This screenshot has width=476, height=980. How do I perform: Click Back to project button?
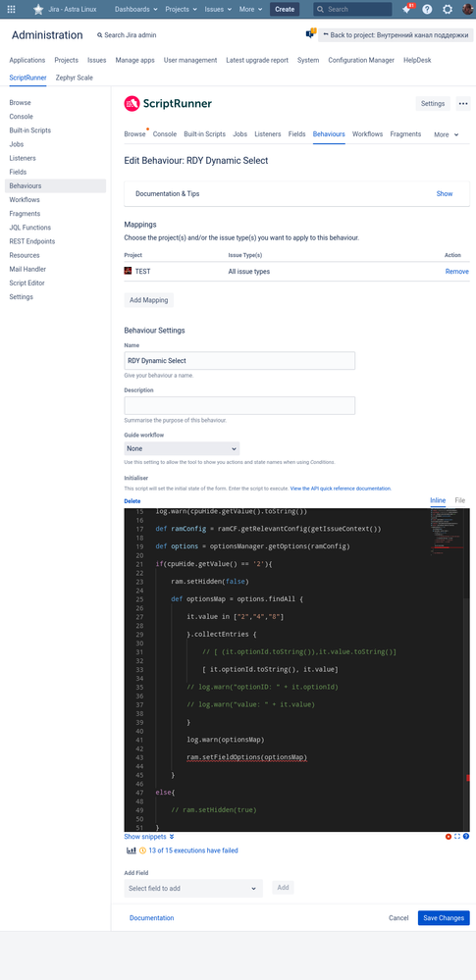395,35
